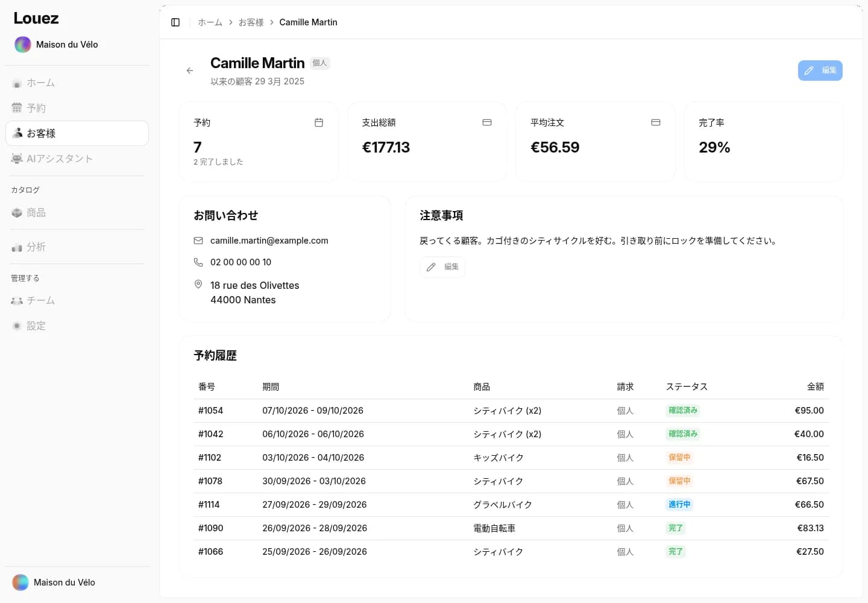Click ホーム breadcrumb link
Image resolution: width=868 pixels, height=603 pixels.
210,22
